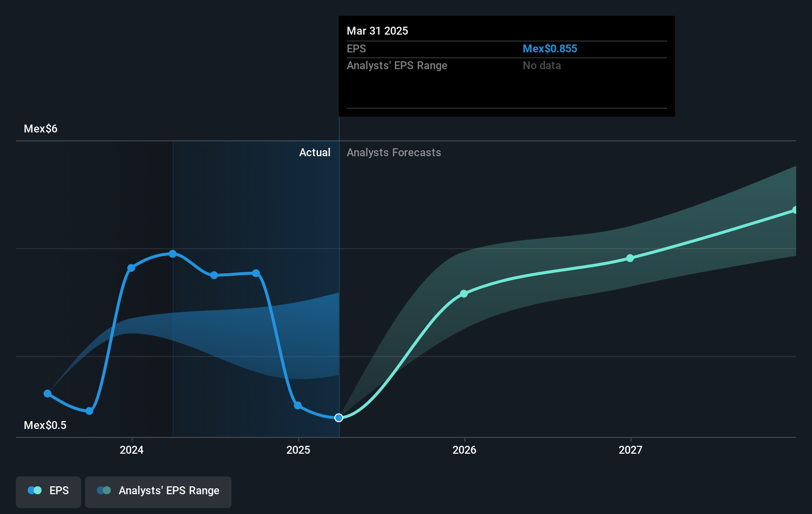Screen dimensions: 812x514
Task: Click the Mex$0.855 EPS value in tooltip
Action: pyautogui.click(x=550, y=48)
